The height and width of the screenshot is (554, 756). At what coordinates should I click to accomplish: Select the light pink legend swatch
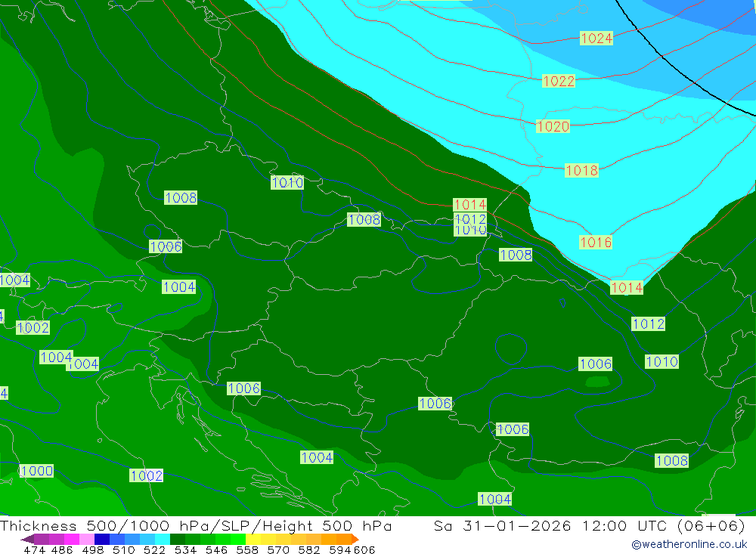tap(85, 540)
